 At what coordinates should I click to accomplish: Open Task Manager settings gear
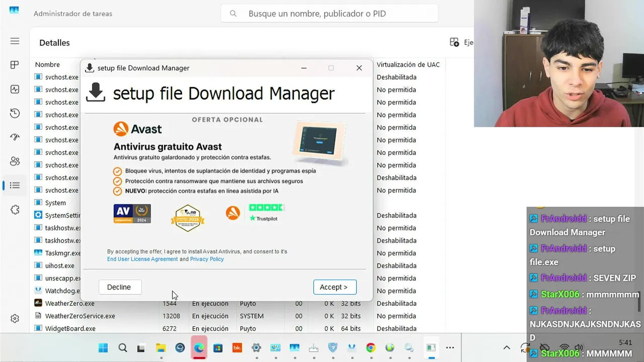coord(15,319)
